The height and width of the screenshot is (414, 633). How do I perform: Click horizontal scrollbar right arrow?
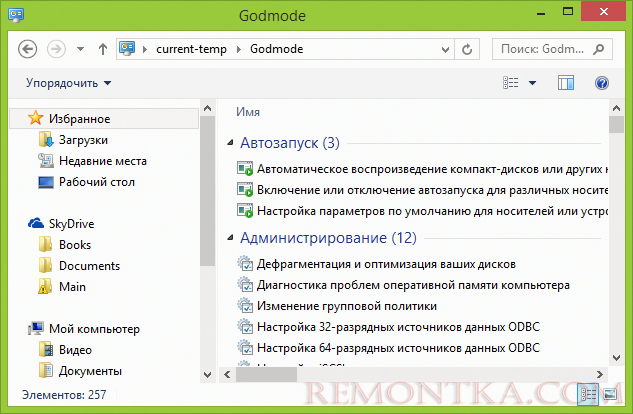600,374
